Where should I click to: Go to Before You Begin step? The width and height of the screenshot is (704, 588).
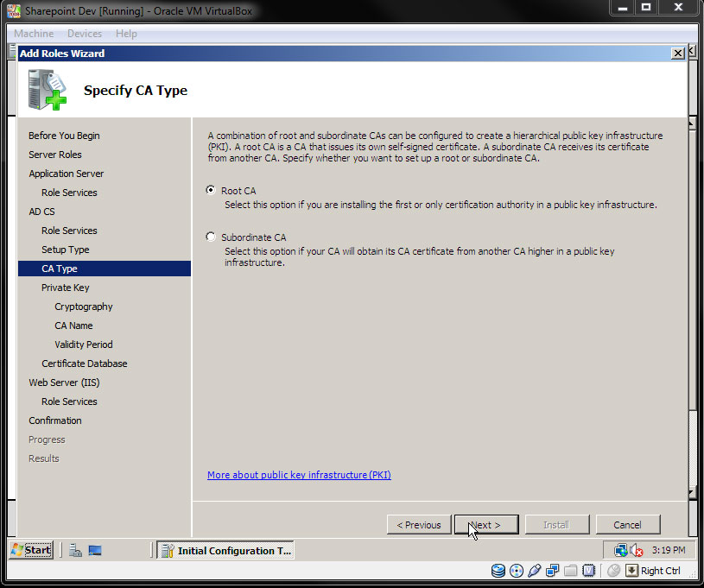pos(64,135)
